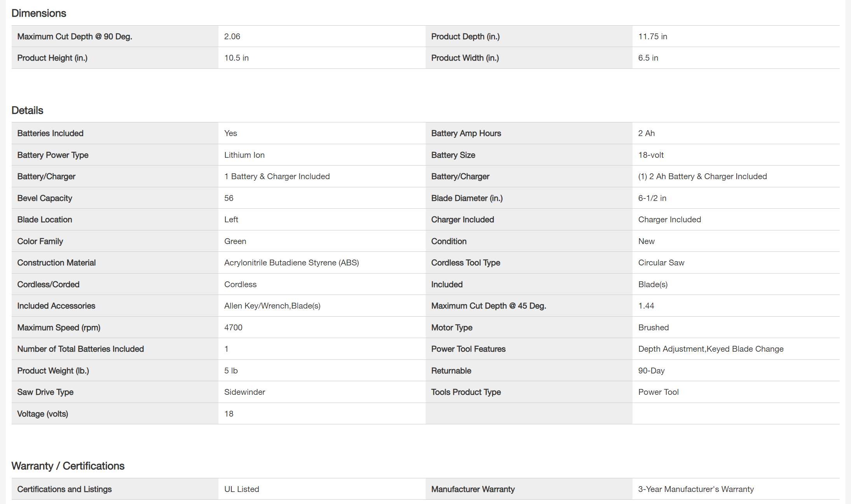Click the Cordless Tool Type label
851x504 pixels.
(x=465, y=263)
